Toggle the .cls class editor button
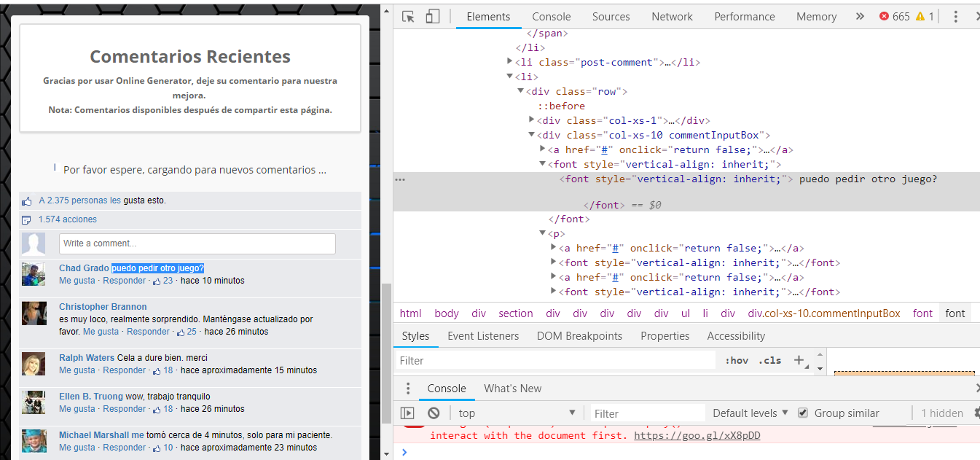 click(769, 360)
